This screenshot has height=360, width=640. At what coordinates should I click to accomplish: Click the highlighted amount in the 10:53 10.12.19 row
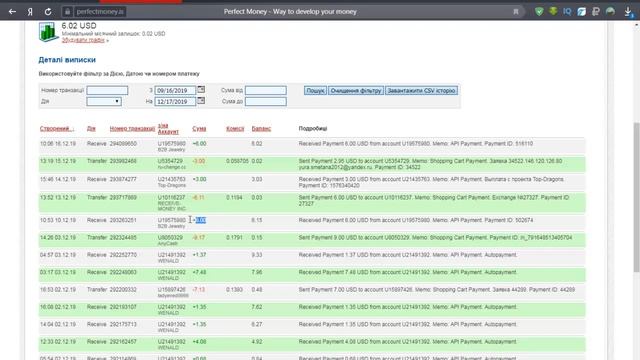pyautogui.click(x=200, y=220)
